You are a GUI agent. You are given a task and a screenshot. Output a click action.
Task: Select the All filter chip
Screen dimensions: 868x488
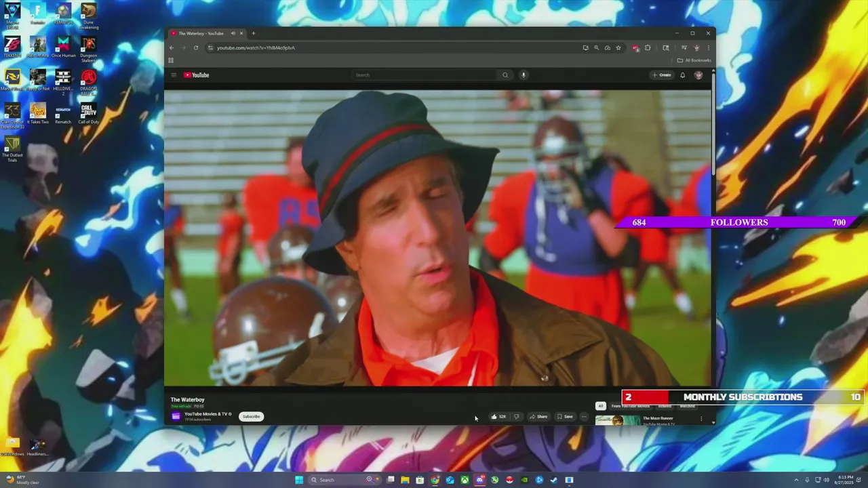click(600, 406)
